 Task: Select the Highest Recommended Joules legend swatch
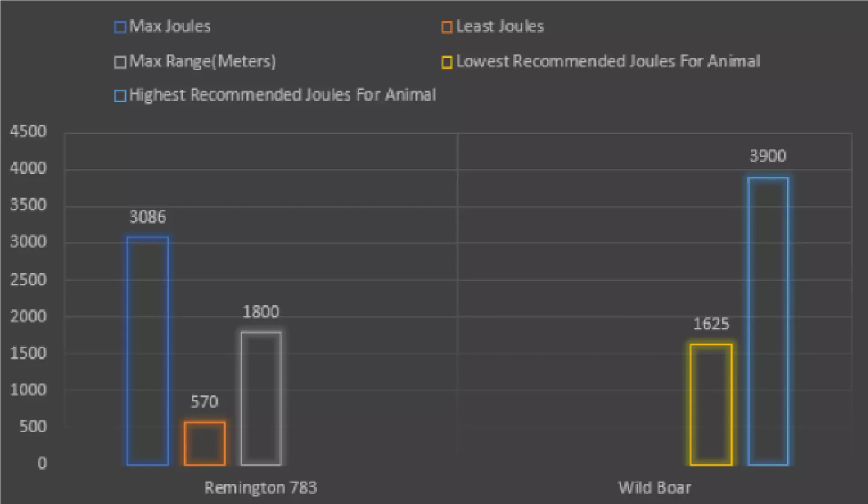click(x=120, y=96)
